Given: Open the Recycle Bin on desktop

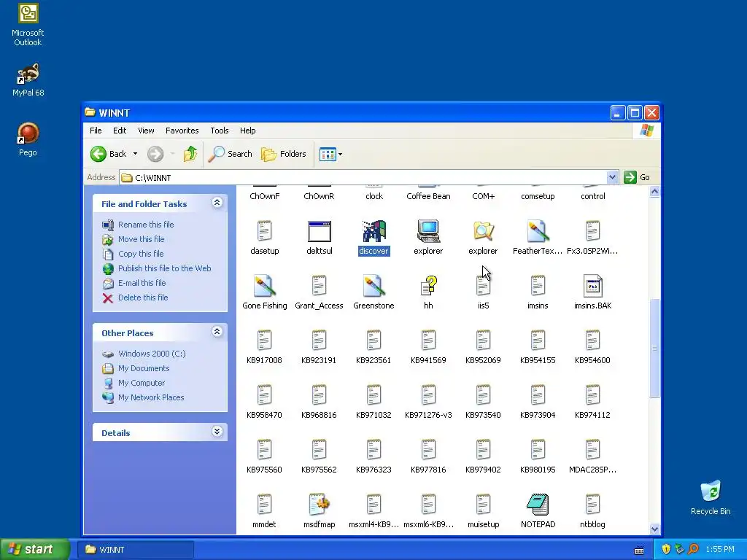Looking at the screenshot, I should tap(711, 497).
